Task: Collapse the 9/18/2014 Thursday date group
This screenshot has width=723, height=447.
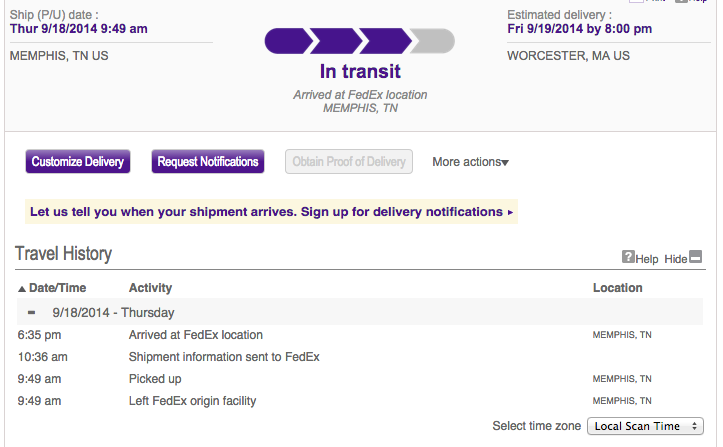Action: click(31, 312)
